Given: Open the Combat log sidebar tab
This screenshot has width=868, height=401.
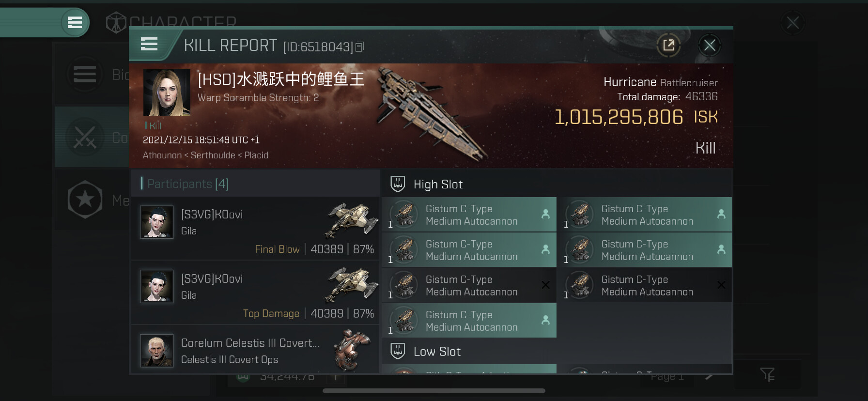Looking at the screenshot, I should [92, 138].
